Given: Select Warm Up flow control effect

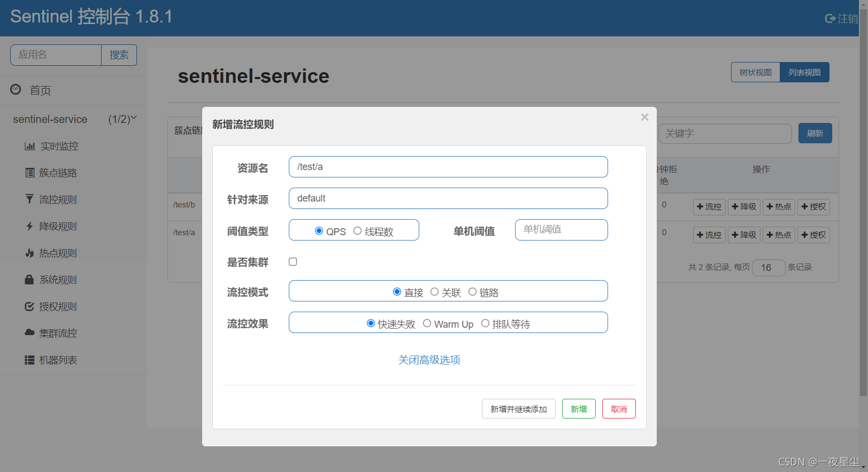Looking at the screenshot, I should tap(427, 323).
